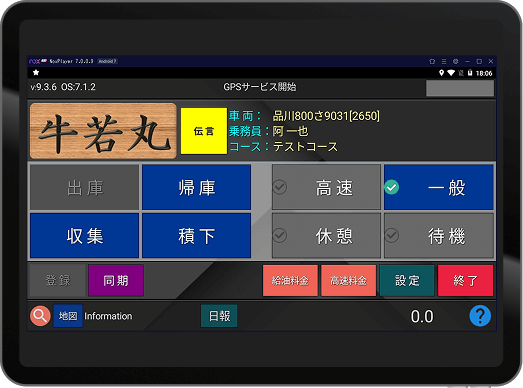Open the 給油料金 fuel fee button

290,281
